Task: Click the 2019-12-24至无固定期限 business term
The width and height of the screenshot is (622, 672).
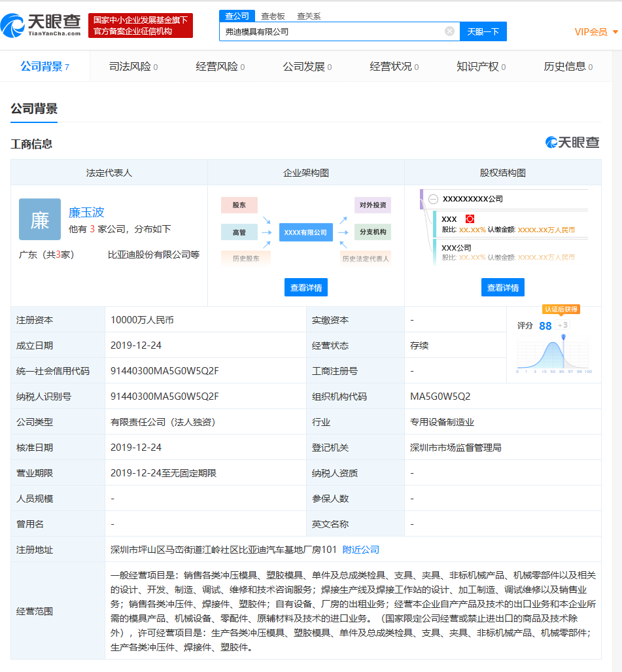Action: 164,473
